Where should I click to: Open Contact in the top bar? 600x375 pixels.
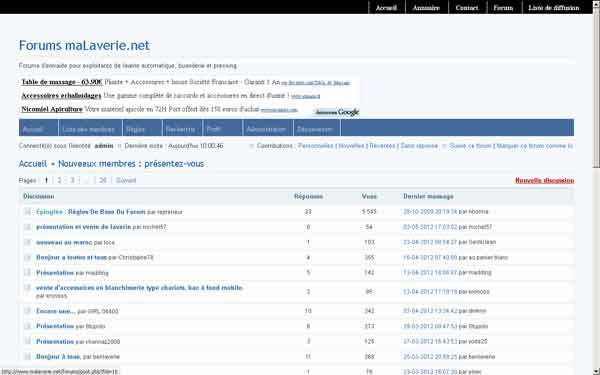click(x=467, y=8)
